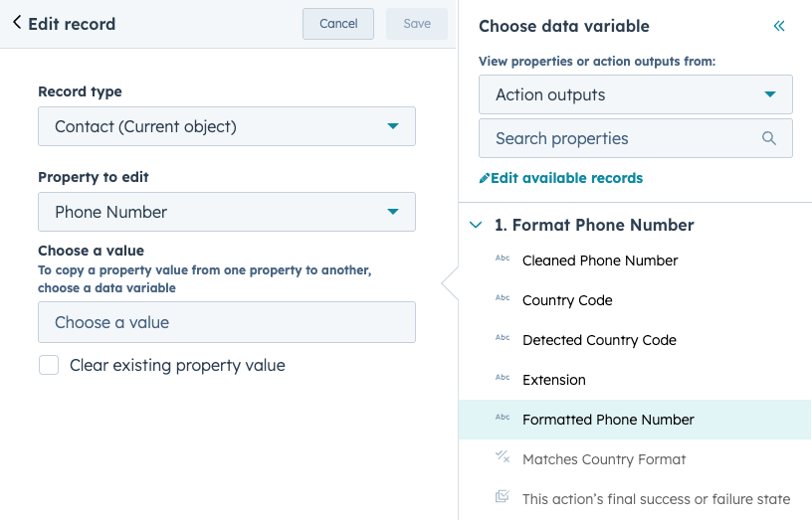
Task: Click the text type icon beside Country Code
Action: (503, 299)
